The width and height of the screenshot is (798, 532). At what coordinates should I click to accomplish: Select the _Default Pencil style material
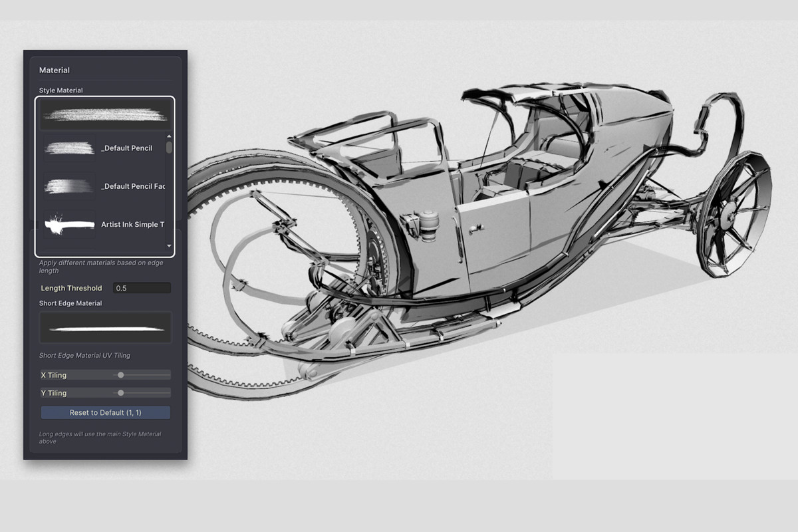(126, 148)
